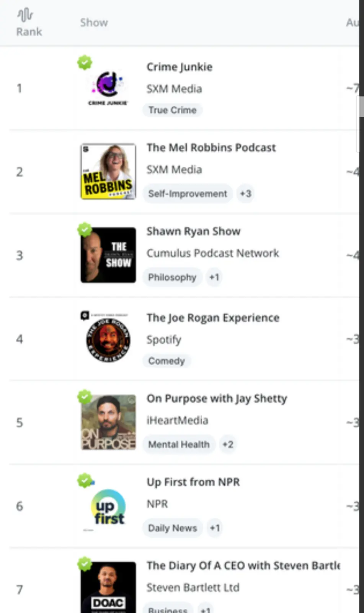Screen dimensions: 364x613
Task: Click the vertical scrollbar thumb
Action: (x=361, y=106)
